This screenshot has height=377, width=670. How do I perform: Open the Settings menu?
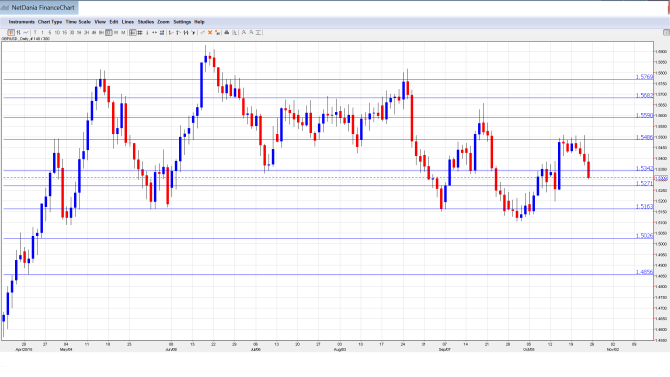click(x=182, y=22)
